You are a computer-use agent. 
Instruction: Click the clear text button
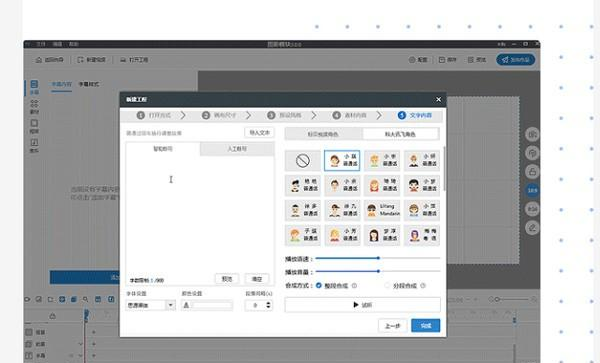click(x=257, y=279)
